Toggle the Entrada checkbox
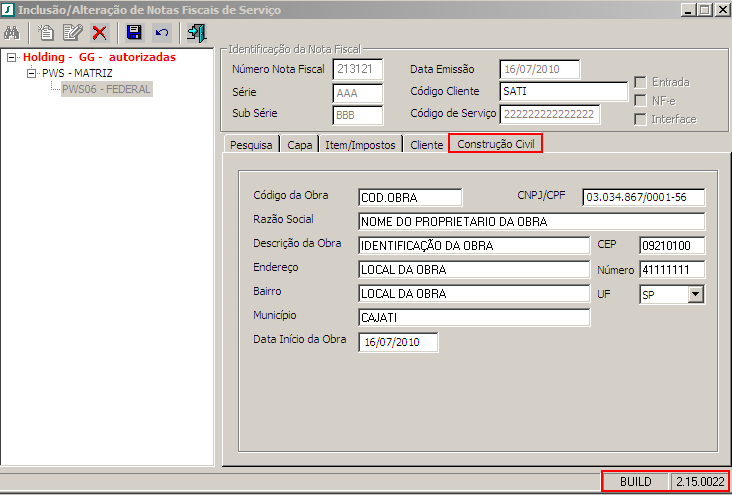This screenshot has height=495, width=732. coord(641,82)
